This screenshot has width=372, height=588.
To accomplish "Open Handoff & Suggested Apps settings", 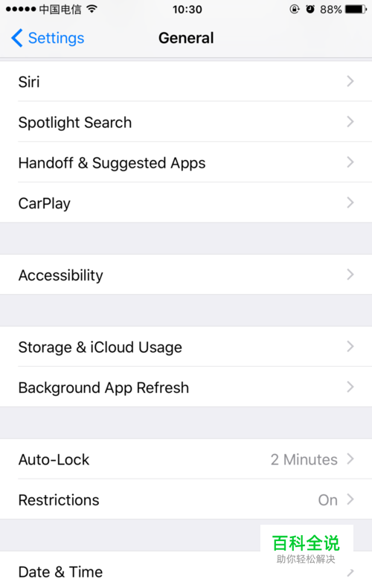I will pos(186,162).
